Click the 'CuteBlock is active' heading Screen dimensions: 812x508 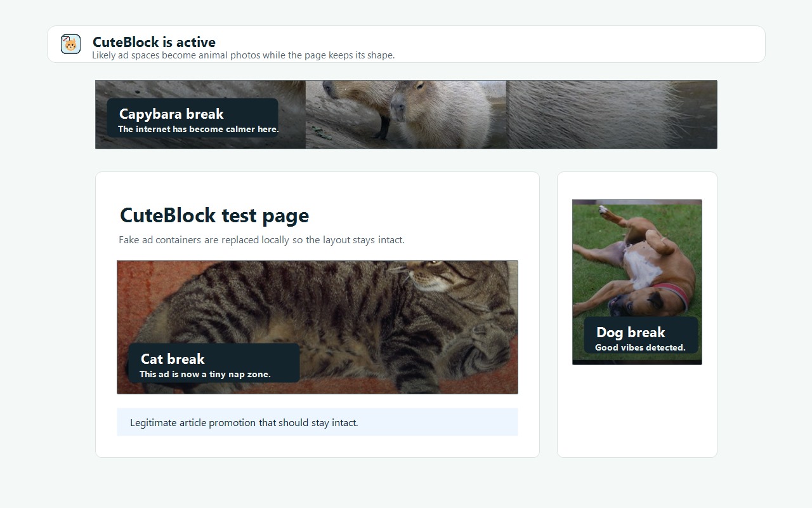click(x=154, y=42)
